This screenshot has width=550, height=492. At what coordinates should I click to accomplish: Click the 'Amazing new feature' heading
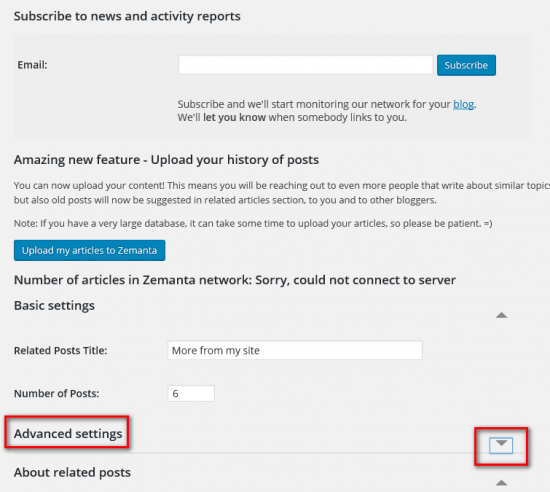tap(166, 160)
